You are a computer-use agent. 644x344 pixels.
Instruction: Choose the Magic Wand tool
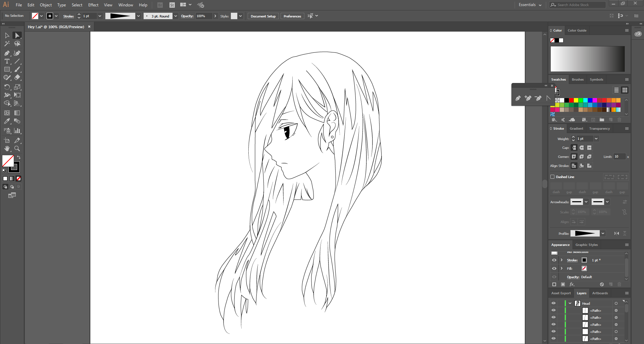coord(7,44)
